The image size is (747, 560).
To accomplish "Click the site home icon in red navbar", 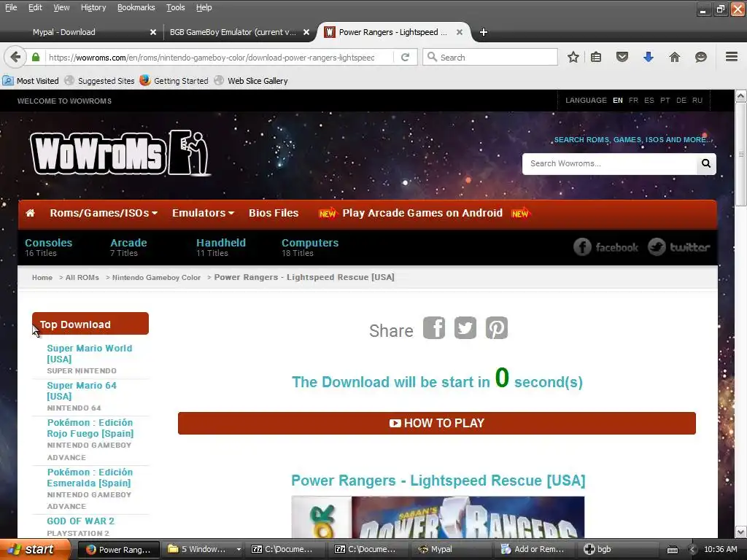I will [30, 213].
